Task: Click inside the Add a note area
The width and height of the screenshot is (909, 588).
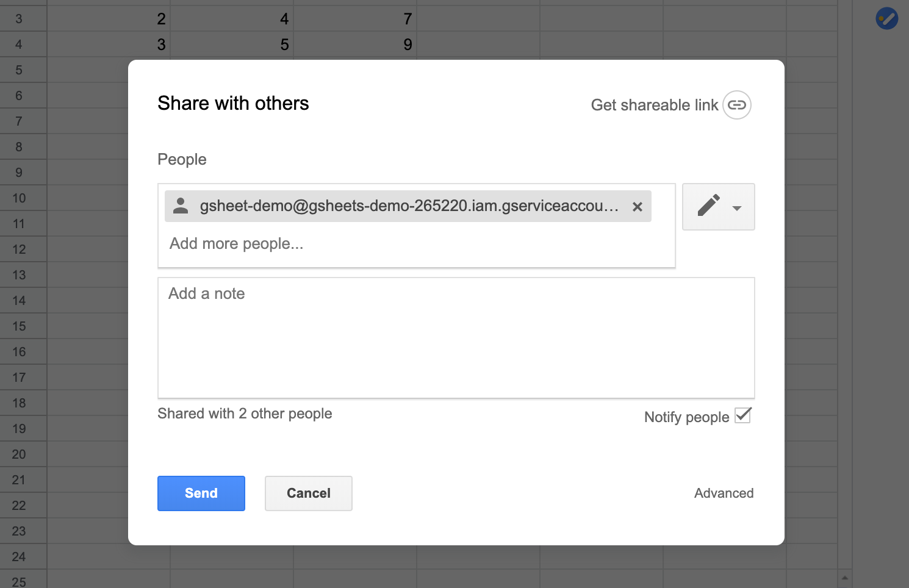Action: coord(456,335)
